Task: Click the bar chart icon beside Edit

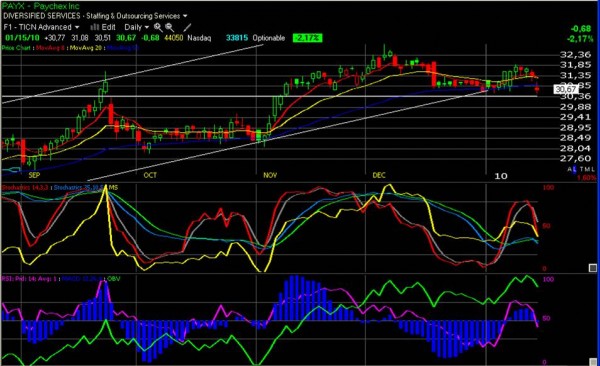Action: (x=95, y=27)
